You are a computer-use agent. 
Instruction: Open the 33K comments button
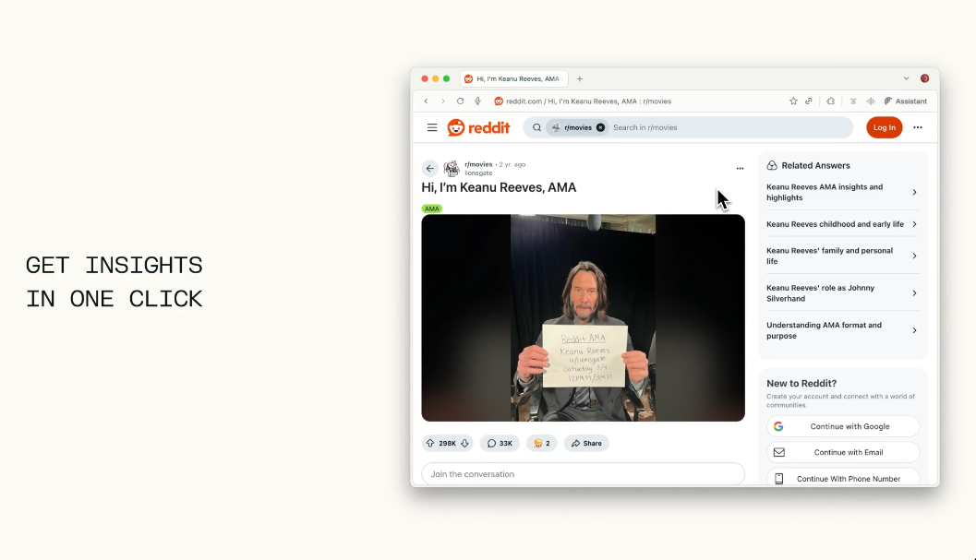tap(500, 443)
